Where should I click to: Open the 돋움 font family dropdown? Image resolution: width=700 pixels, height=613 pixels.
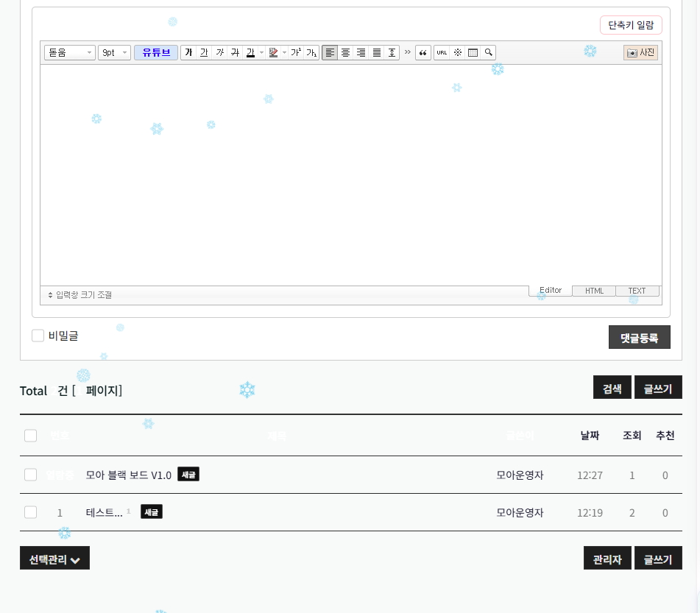[70, 52]
